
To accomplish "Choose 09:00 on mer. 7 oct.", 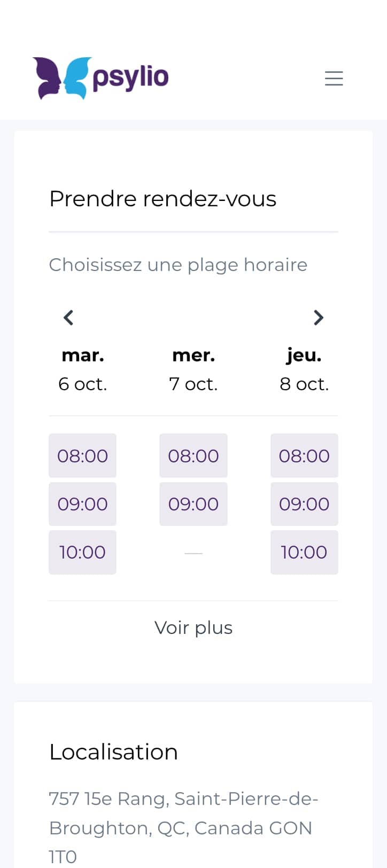I will (x=193, y=503).
